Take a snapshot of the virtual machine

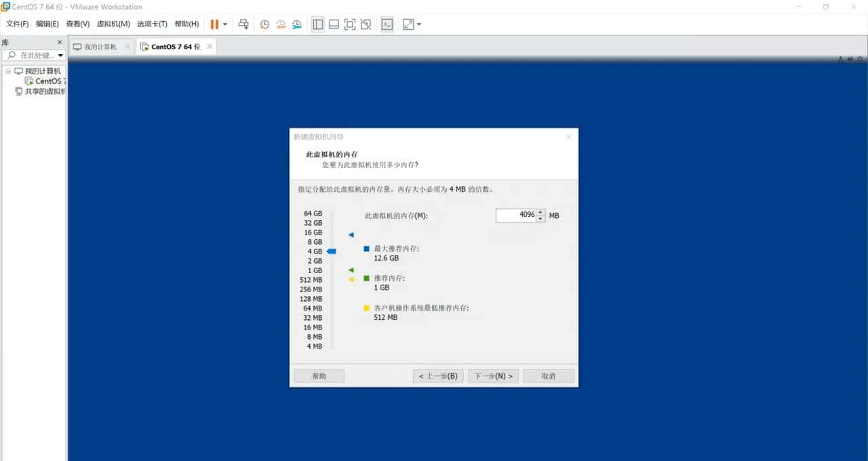pos(264,24)
